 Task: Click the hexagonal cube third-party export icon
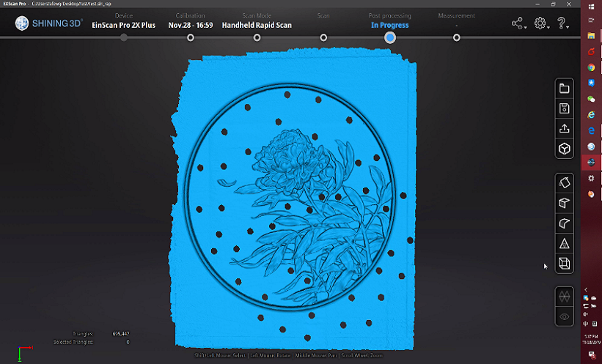[x=564, y=149]
